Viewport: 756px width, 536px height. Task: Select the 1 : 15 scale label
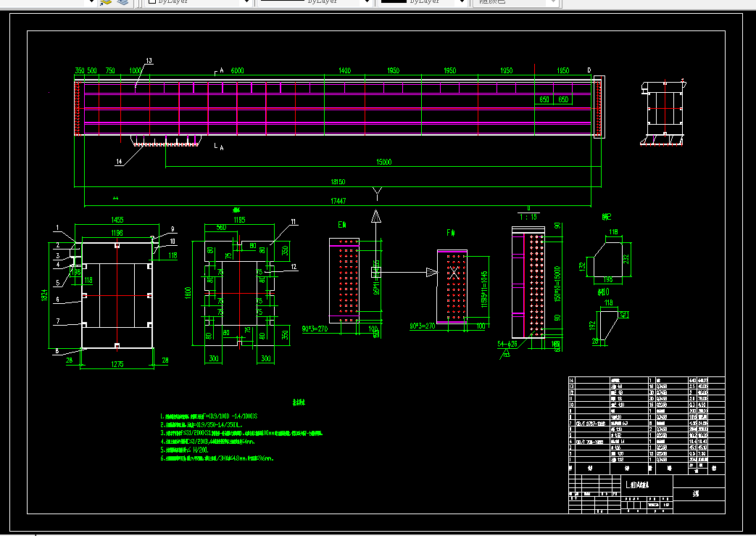(x=528, y=217)
